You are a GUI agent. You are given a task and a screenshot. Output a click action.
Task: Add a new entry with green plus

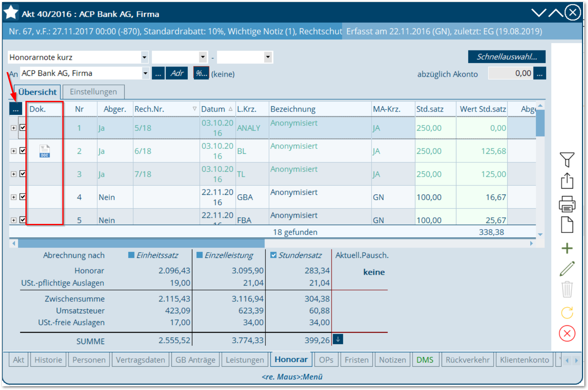coord(567,248)
